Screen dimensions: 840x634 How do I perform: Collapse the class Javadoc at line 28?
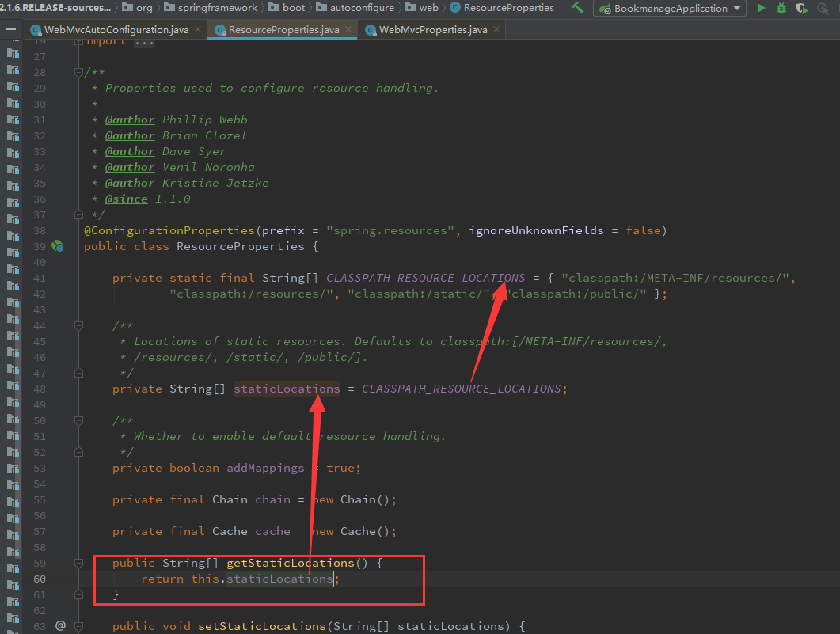point(78,72)
